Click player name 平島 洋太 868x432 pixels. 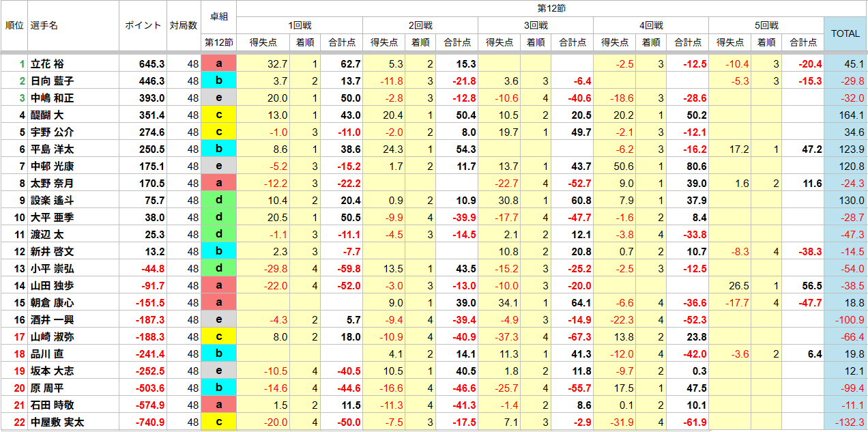(52, 149)
